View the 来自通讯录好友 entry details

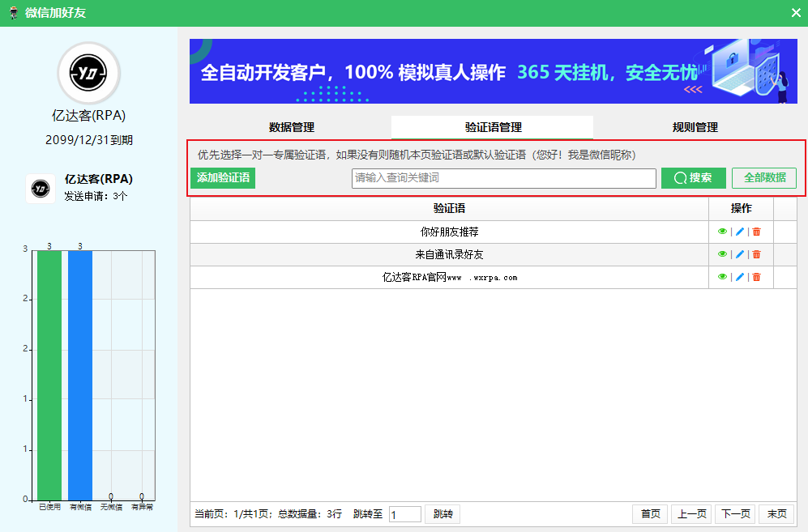pos(722,254)
